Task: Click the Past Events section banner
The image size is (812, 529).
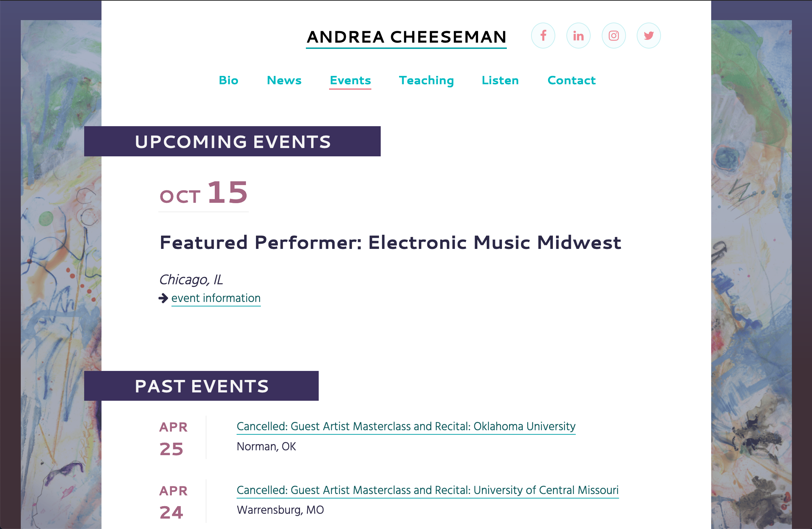Action: [x=201, y=386]
